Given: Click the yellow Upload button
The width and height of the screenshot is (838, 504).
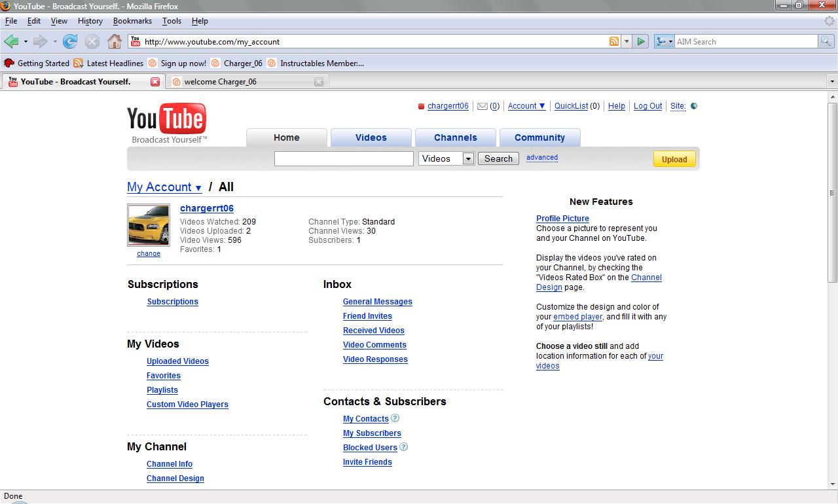Looking at the screenshot, I should pyautogui.click(x=674, y=159).
